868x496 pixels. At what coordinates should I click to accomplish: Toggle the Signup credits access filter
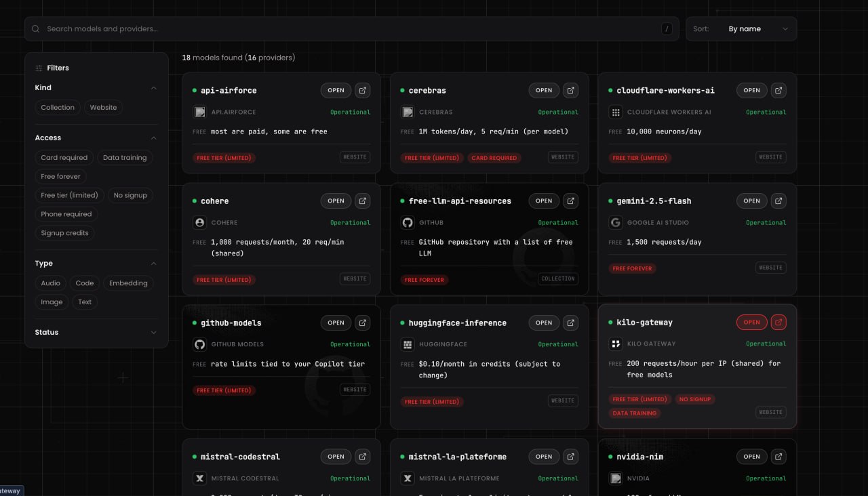click(64, 233)
